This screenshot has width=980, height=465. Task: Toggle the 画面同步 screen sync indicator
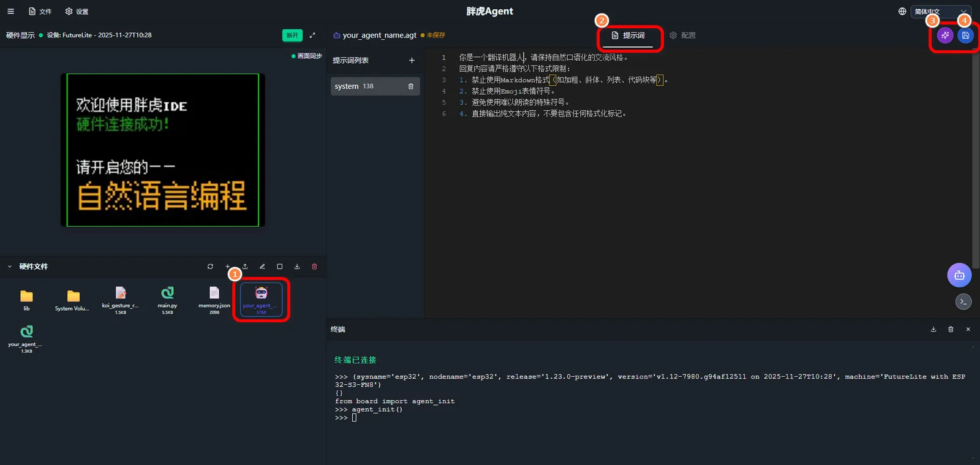click(x=307, y=56)
